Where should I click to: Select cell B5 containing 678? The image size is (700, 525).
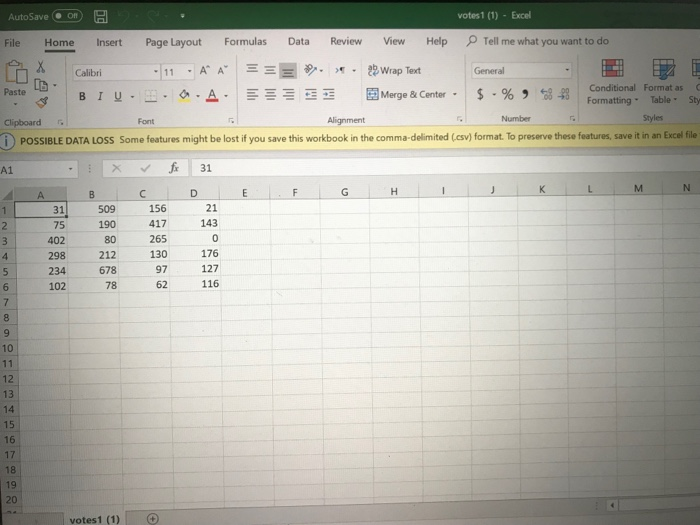[93, 270]
